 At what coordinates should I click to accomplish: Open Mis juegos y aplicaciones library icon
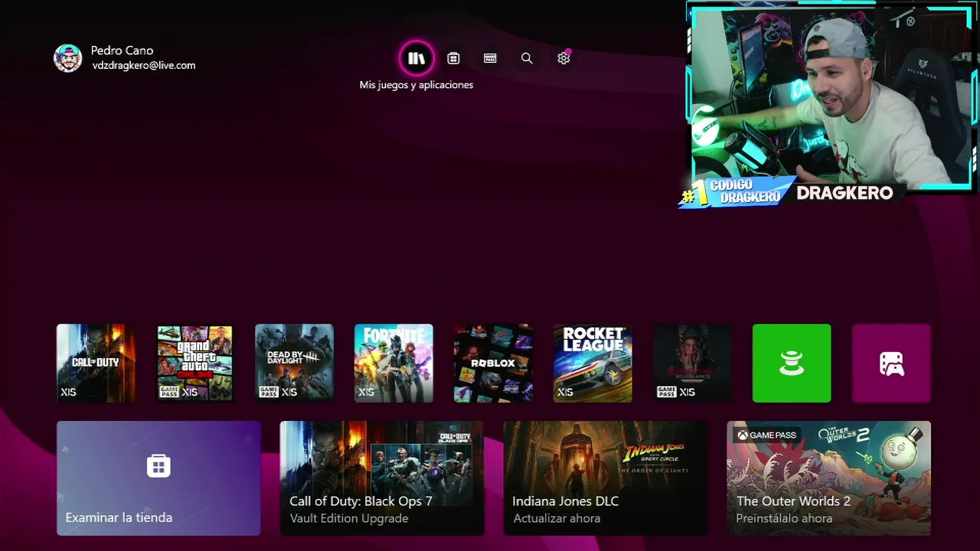tap(416, 58)
